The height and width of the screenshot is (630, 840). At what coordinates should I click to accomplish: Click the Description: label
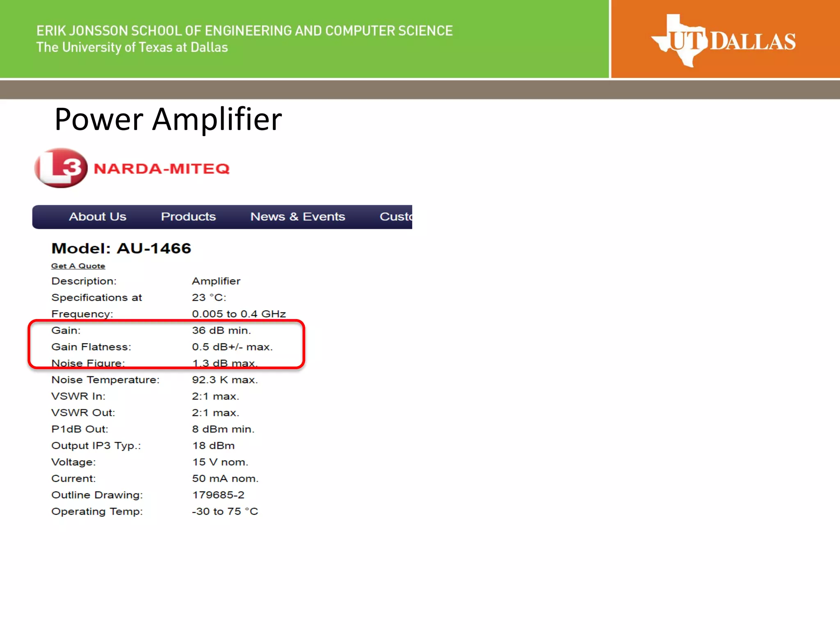84,281
